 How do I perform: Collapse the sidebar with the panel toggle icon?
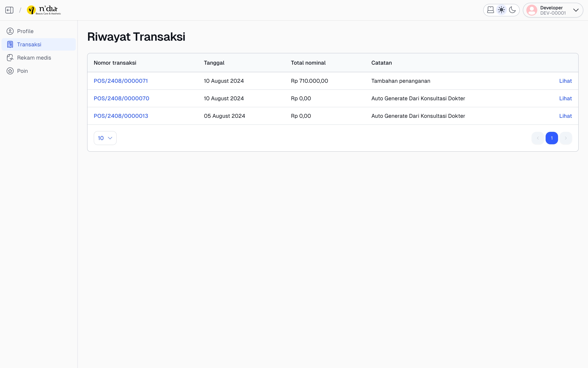click(x=9, y=10)
